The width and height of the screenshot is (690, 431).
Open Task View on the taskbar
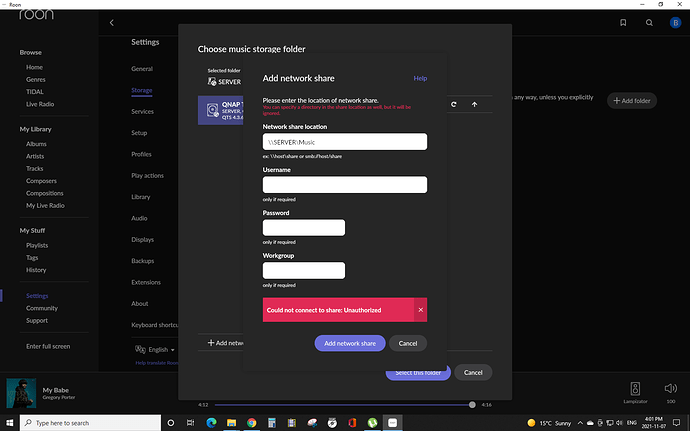click(x=191, y=423)
